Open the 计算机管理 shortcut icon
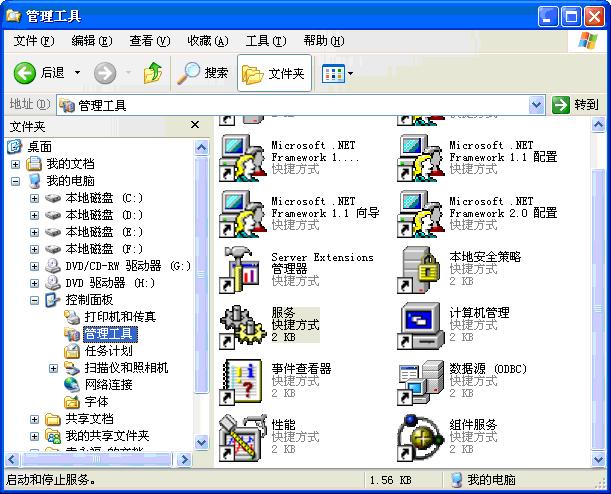The image size is (611, 494). pos(421,326)
